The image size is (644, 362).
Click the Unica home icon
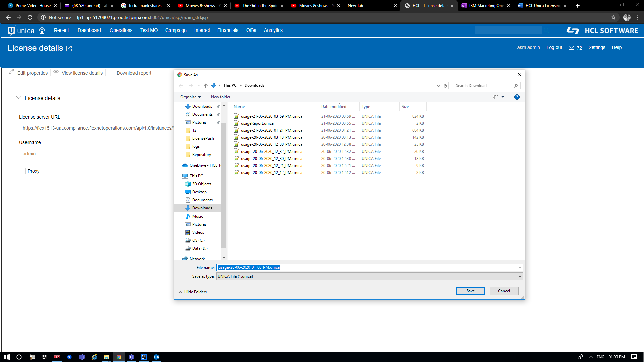pos(42,31)
